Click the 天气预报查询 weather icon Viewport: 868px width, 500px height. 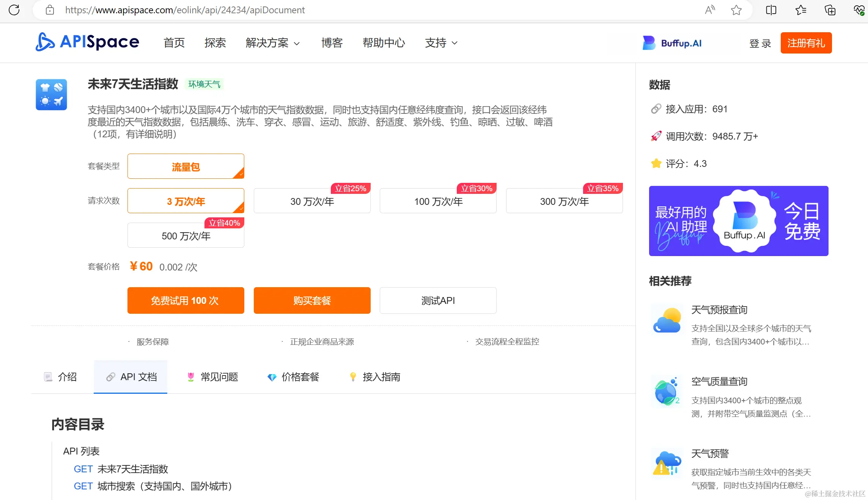click(x=667, y=321)
